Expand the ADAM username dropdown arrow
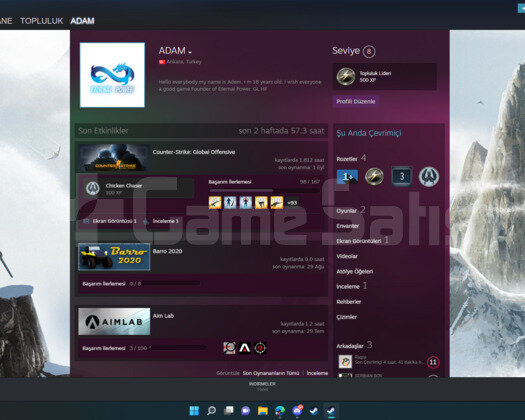The image size is (525, 420). click(x=190, y=53)
